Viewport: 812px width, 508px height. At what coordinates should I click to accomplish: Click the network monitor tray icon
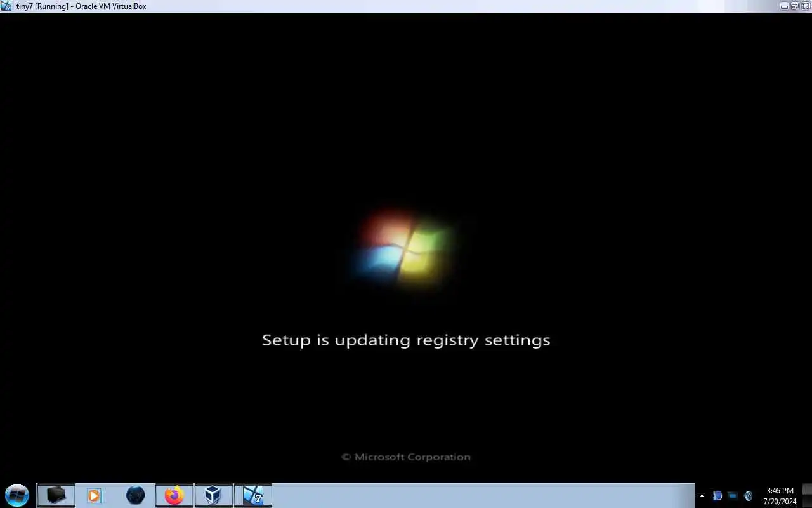coord(733,496)
